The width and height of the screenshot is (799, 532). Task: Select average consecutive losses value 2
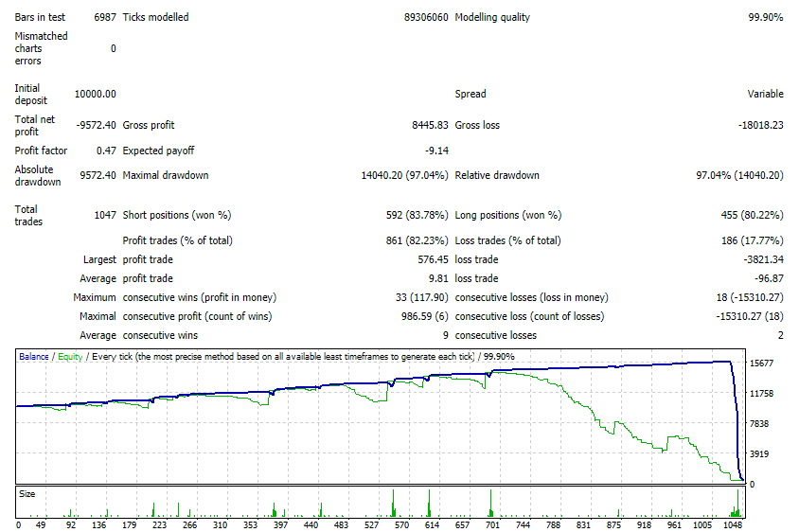[x=781, y=335]
